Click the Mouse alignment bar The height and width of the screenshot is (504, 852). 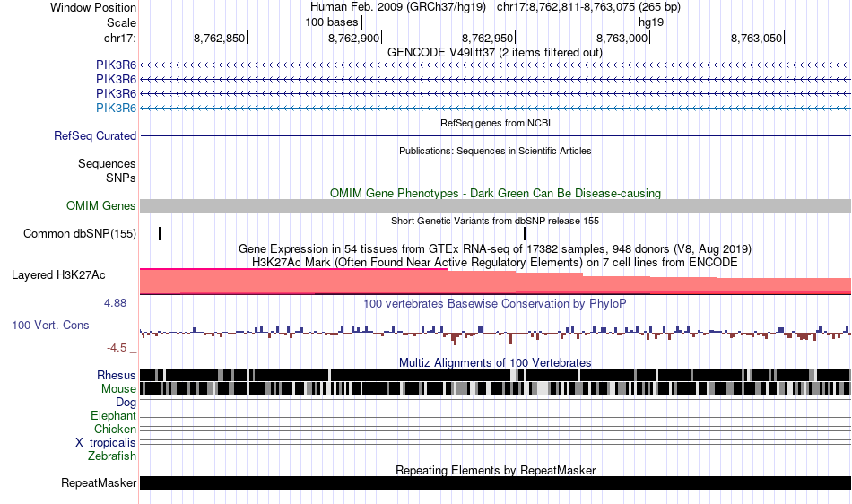click(495, 388)
